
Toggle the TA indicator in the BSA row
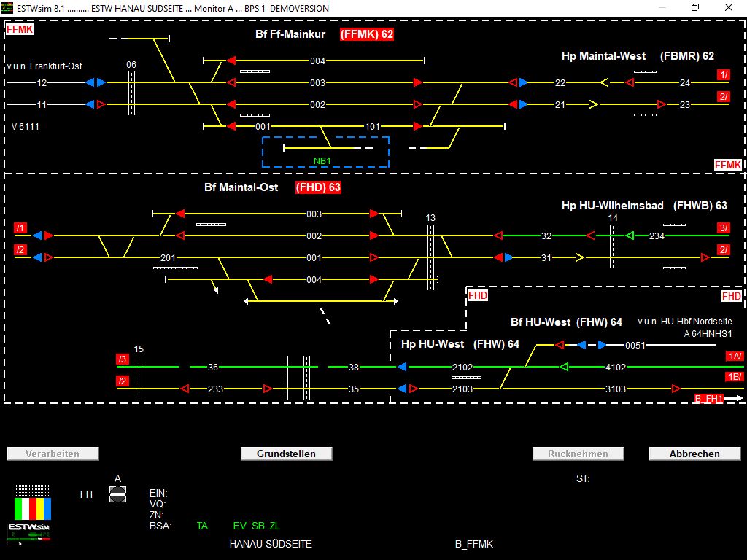pos(202,526)
